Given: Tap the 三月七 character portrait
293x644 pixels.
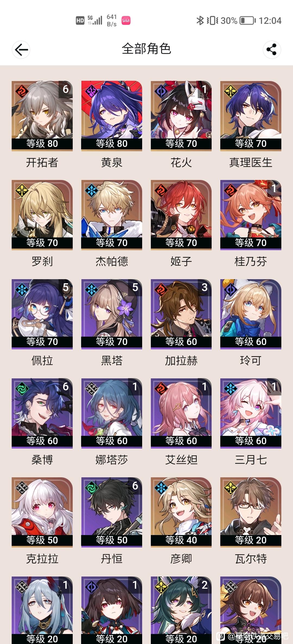Looking at the screenshot, I should [251, 413].
